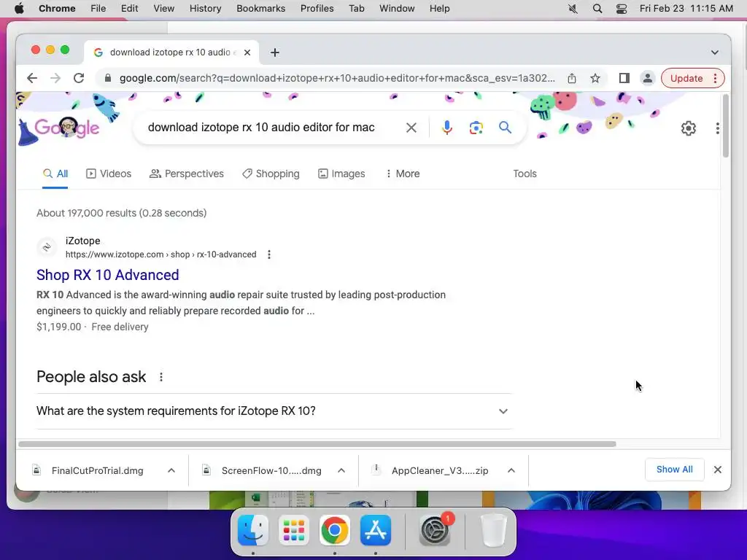This screenshot has width=747, height=560.
Task: Open the new tab plus button
Action: point(275,52)
